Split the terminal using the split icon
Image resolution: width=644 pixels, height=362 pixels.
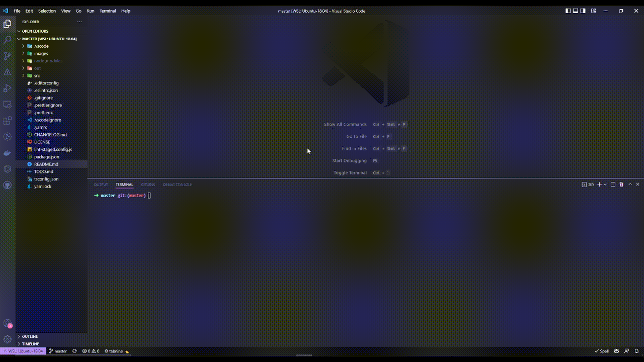[x=613, y=184]
